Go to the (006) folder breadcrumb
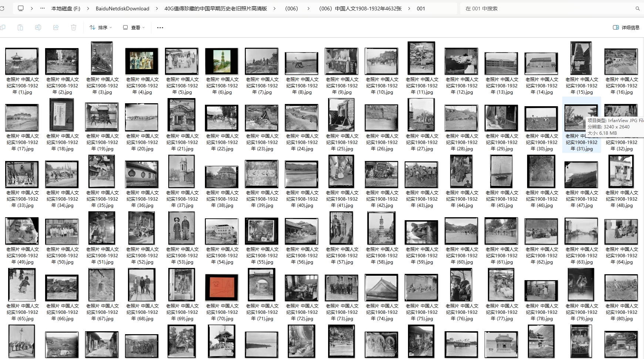 coord(291,9)
